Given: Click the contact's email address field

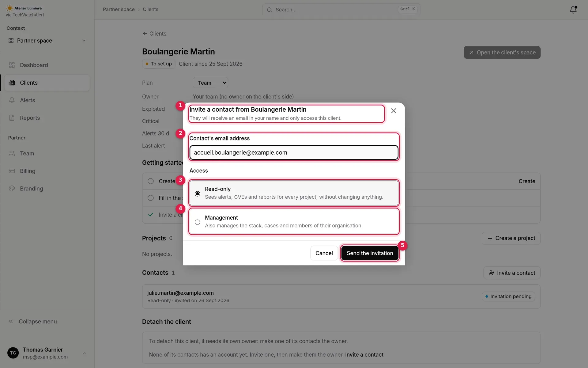Looking at the screenshot, I should [294, 152].
